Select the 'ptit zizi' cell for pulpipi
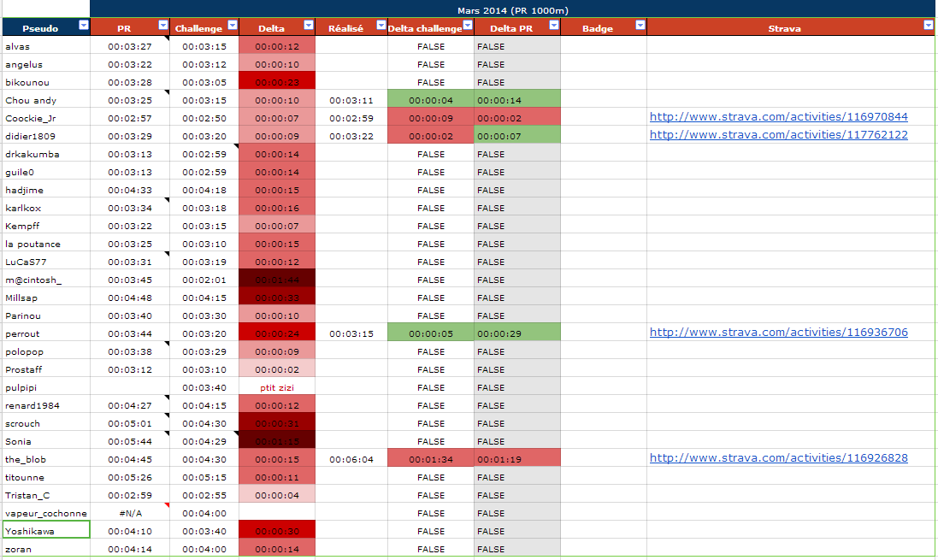Screen dimensions: 938x560 [x=277, y=387]
